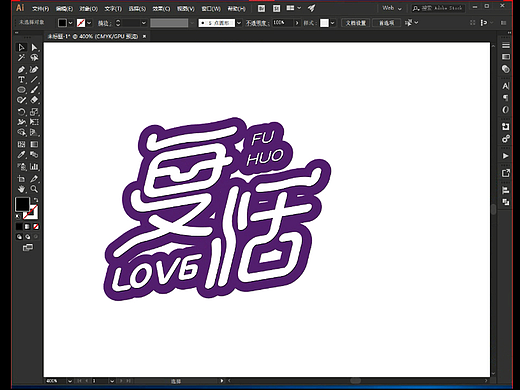
Task: Open the Web workspace switcher
Action: [392, 8]
